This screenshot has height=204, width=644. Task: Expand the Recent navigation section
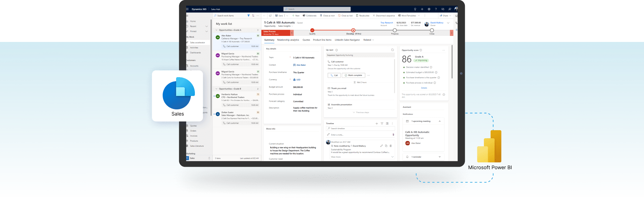[207, 26]
